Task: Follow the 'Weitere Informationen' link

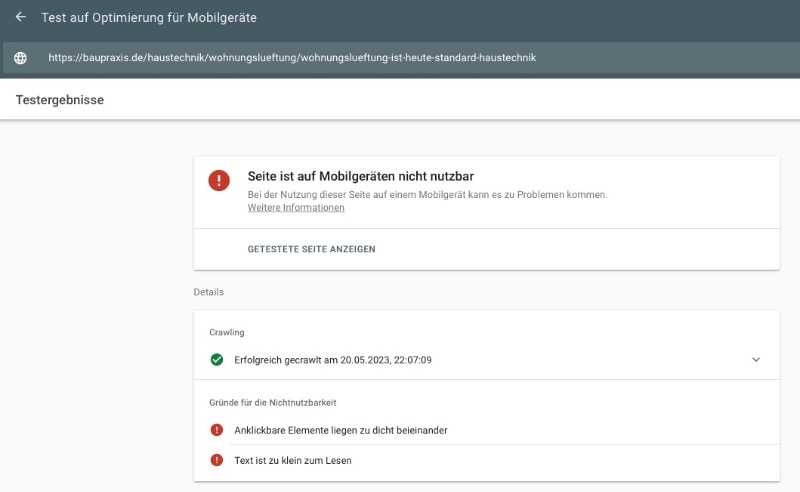Action: (296, 208)
